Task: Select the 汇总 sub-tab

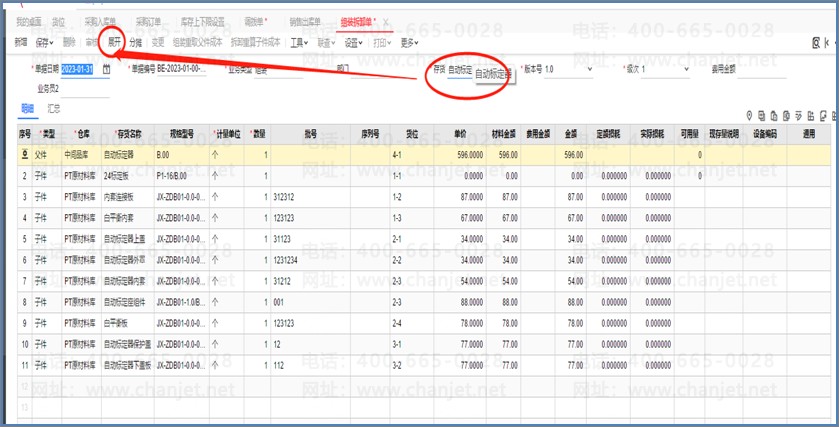Action: pyautogui.click(x=54, y=109)
